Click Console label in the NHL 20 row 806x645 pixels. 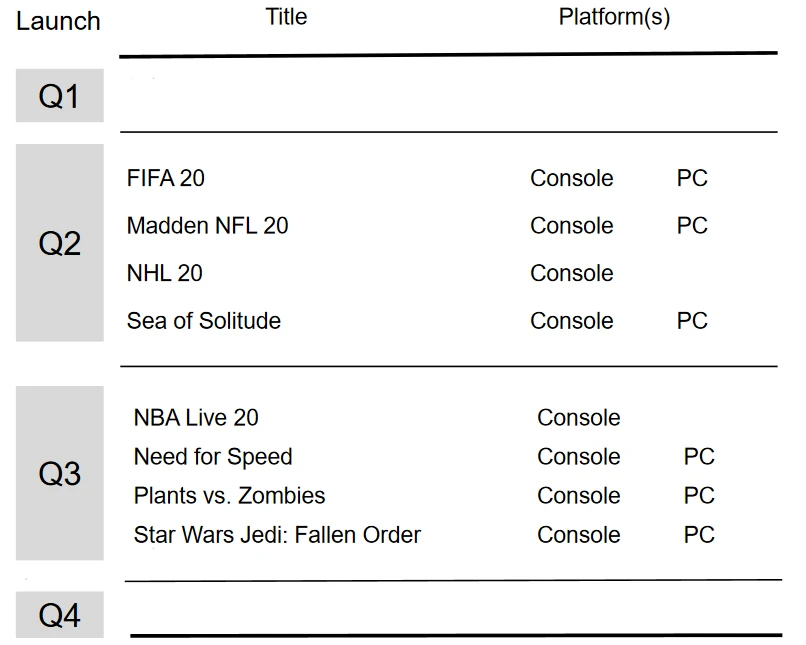click(572, 273)
